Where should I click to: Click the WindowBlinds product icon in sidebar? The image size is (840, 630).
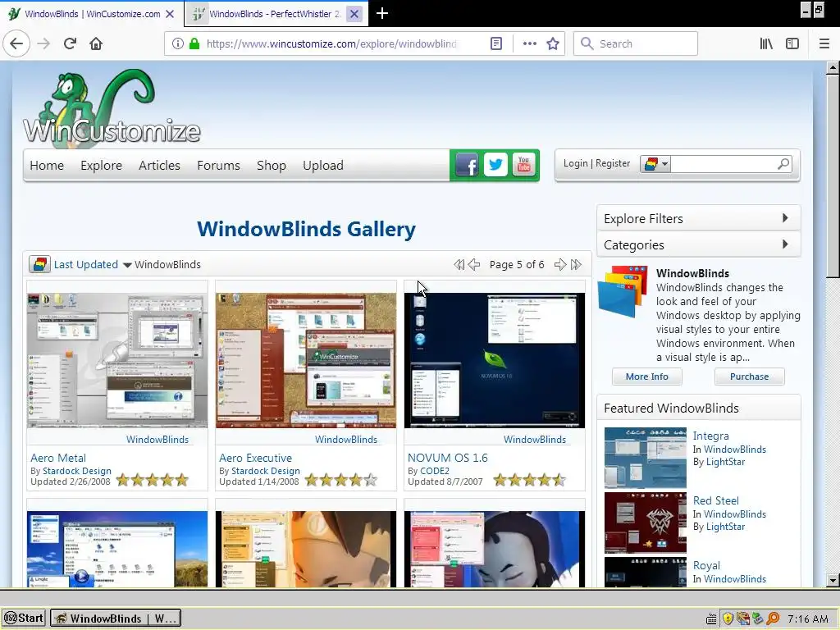(x=623, y=292)
